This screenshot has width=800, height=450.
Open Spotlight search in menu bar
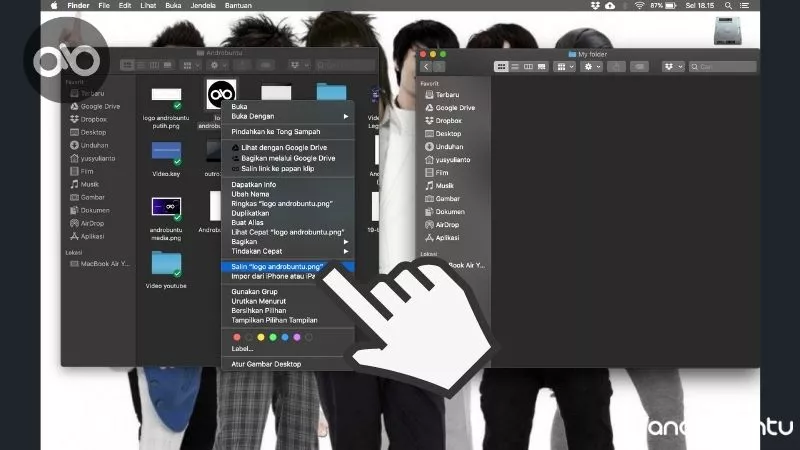point(728,6)
